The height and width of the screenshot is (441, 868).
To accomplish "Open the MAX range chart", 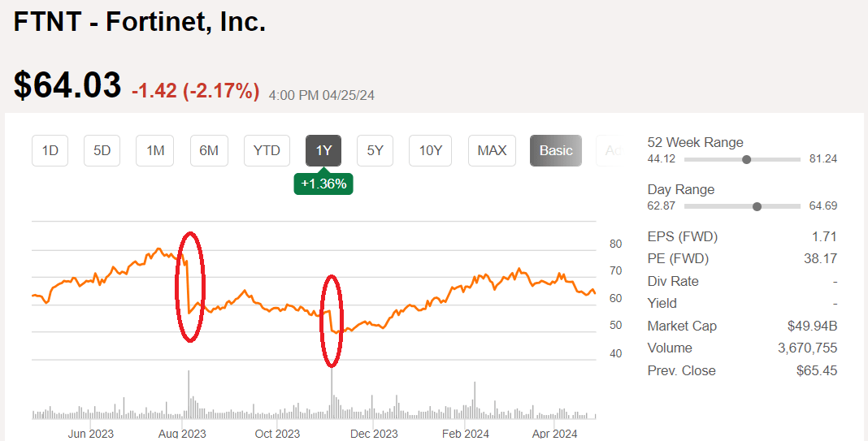I will (492, 150).
